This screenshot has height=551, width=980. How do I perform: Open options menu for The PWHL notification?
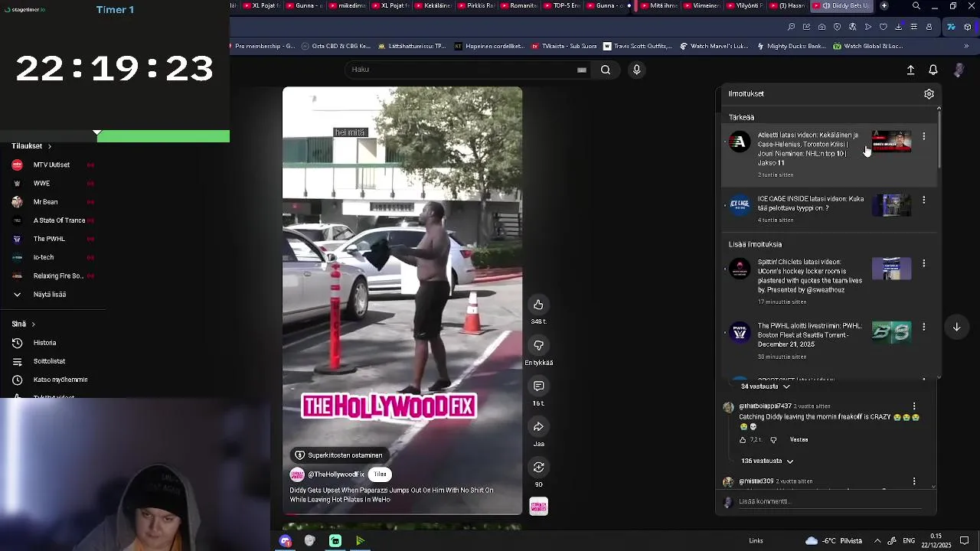coord(923,327)
